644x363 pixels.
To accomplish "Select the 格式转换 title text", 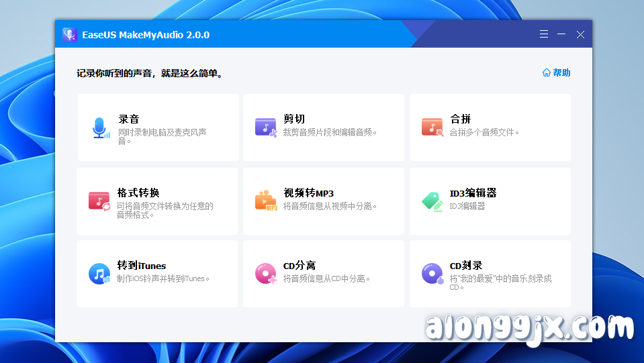I will point(138,193).
